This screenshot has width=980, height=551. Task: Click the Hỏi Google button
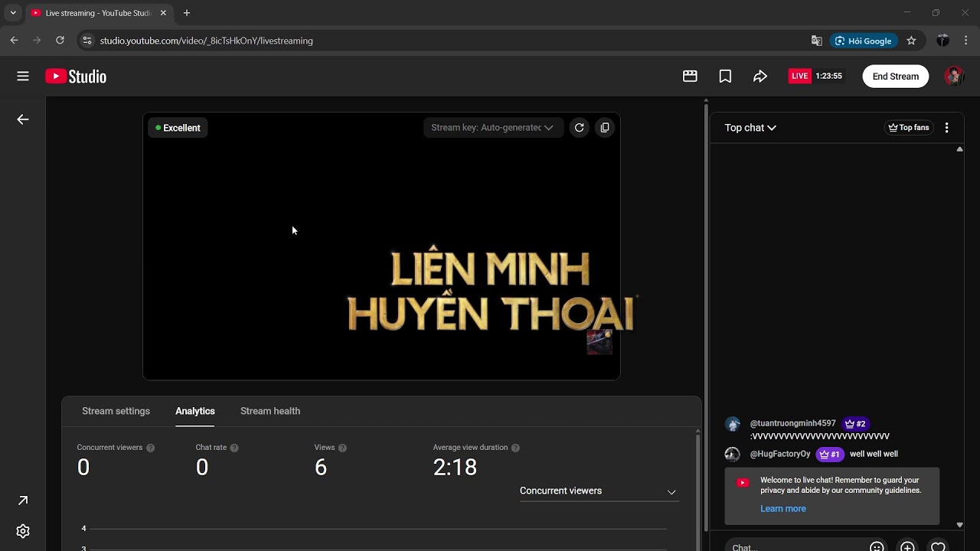[863, 41]
